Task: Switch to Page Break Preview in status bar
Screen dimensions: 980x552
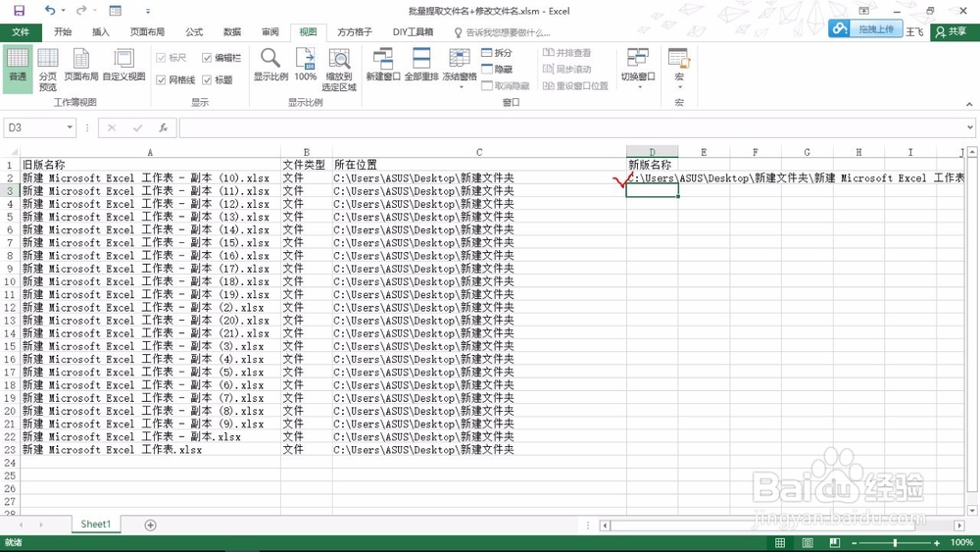Action: [835, 542]
